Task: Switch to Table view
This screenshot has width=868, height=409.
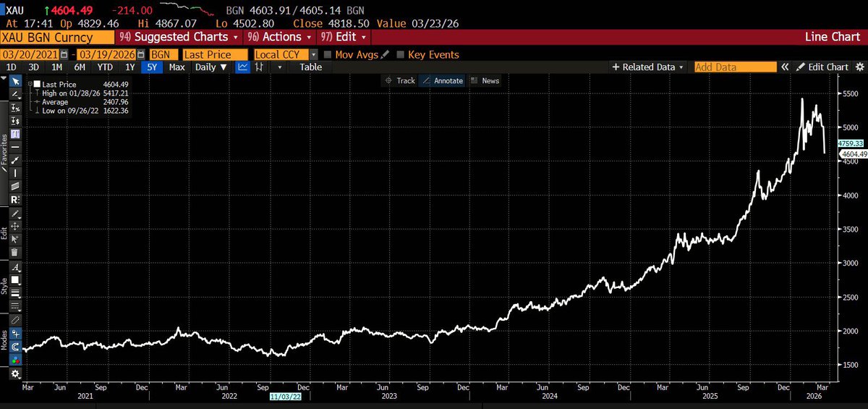Action: (x=311, y=67)
